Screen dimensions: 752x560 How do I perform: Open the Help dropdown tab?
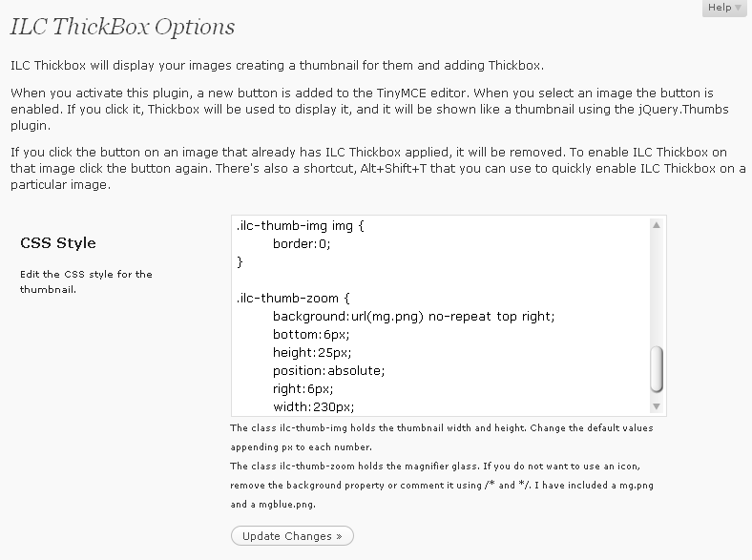724,8
